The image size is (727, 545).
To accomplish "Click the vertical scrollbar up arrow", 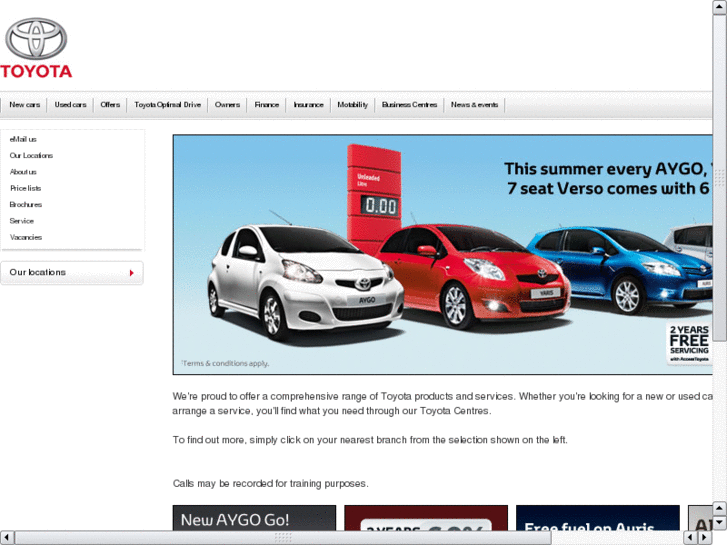I will point(720,7).
